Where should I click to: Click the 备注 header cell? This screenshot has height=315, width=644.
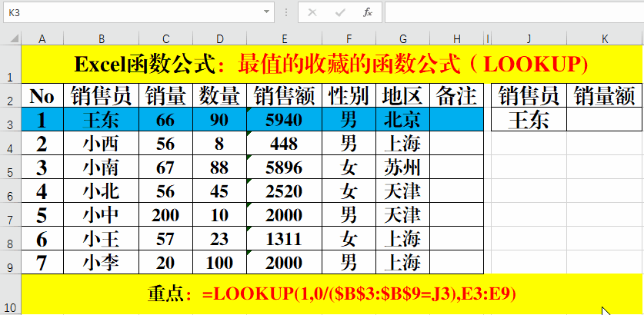(x=457, y=95)
